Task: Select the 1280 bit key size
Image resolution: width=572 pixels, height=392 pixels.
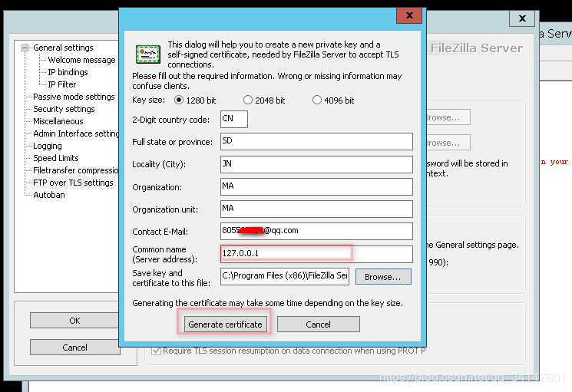Action: click(x=179, y=100)
